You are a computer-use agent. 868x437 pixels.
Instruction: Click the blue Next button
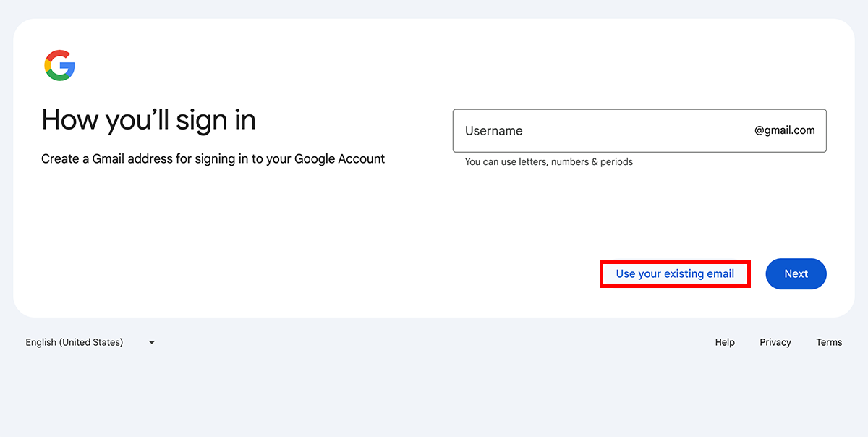point(796,274)
